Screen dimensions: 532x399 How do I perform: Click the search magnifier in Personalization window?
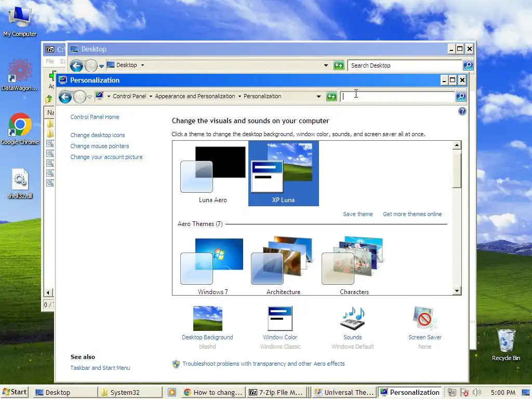pos(461,96)
